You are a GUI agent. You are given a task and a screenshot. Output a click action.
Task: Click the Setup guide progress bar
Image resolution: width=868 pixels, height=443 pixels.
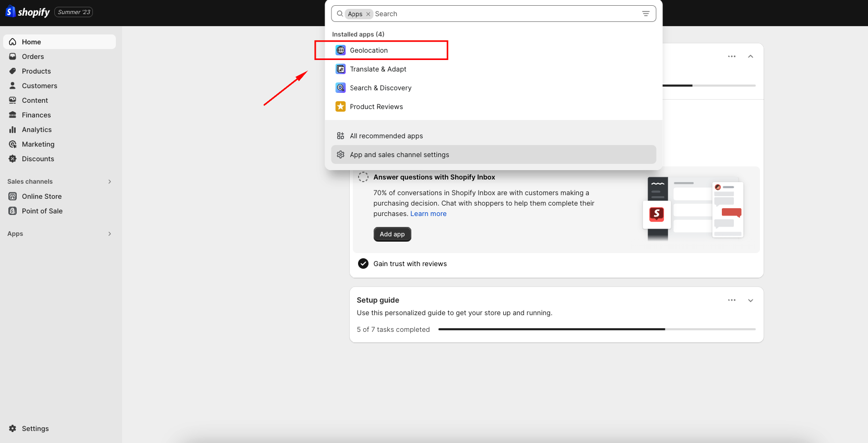(x=597, y=329)
